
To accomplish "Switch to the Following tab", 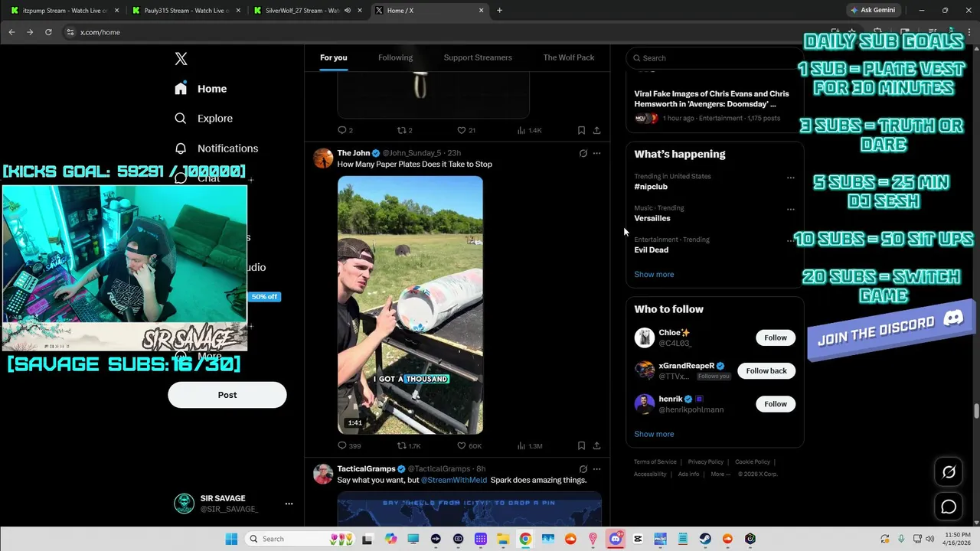I will [395, 57].
